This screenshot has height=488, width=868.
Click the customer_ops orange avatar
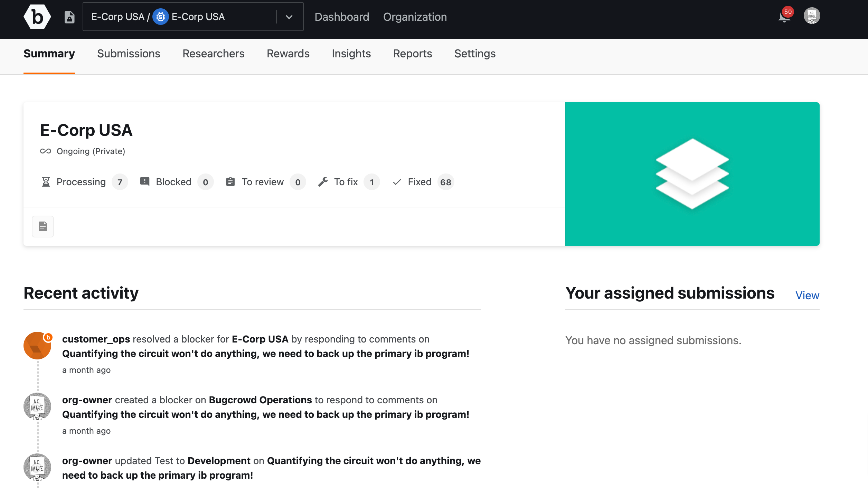point(37,346)
